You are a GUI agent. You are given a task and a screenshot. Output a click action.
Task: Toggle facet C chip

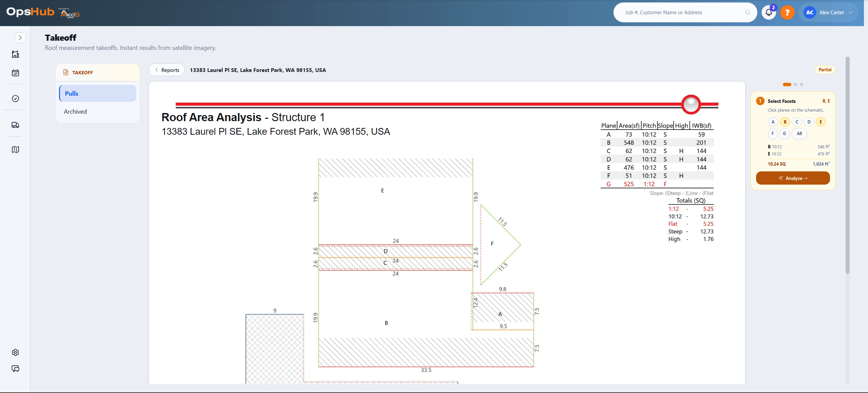click(x=797, y=122)
